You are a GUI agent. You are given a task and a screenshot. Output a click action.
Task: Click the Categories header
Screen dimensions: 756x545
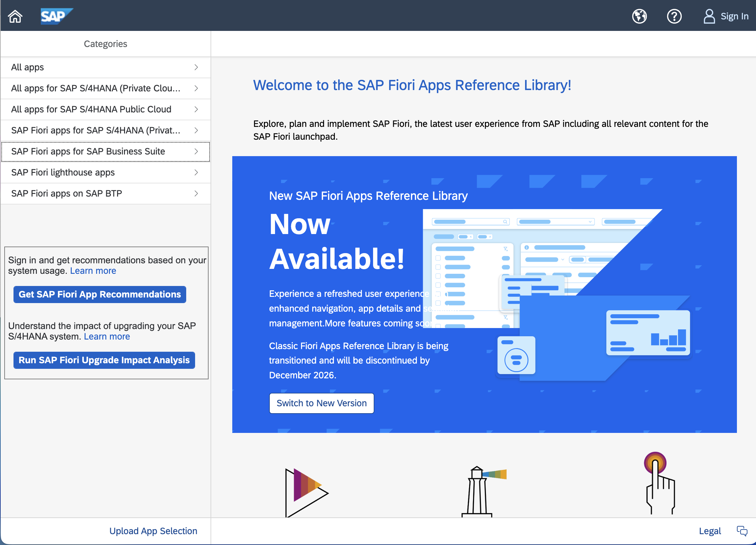[x=105, y=44]
